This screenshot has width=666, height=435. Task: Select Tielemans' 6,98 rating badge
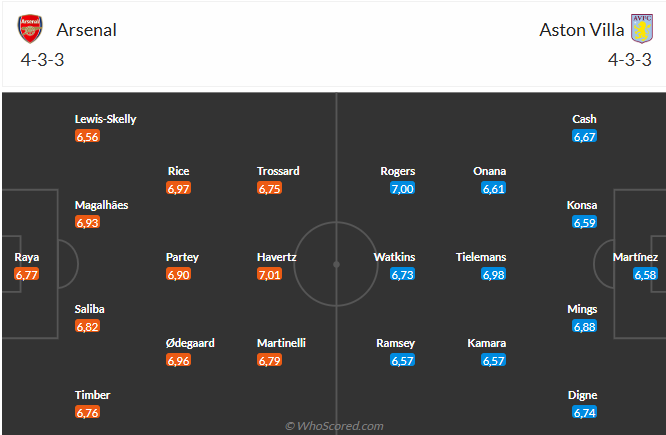point(493,274)
